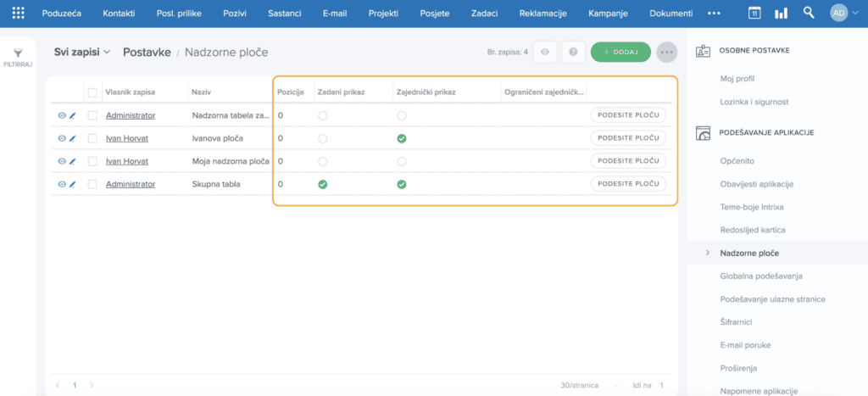Click the search magnifier icon
Image resolution: width=868 pixels, height=396 pixels.
(809, 13)
